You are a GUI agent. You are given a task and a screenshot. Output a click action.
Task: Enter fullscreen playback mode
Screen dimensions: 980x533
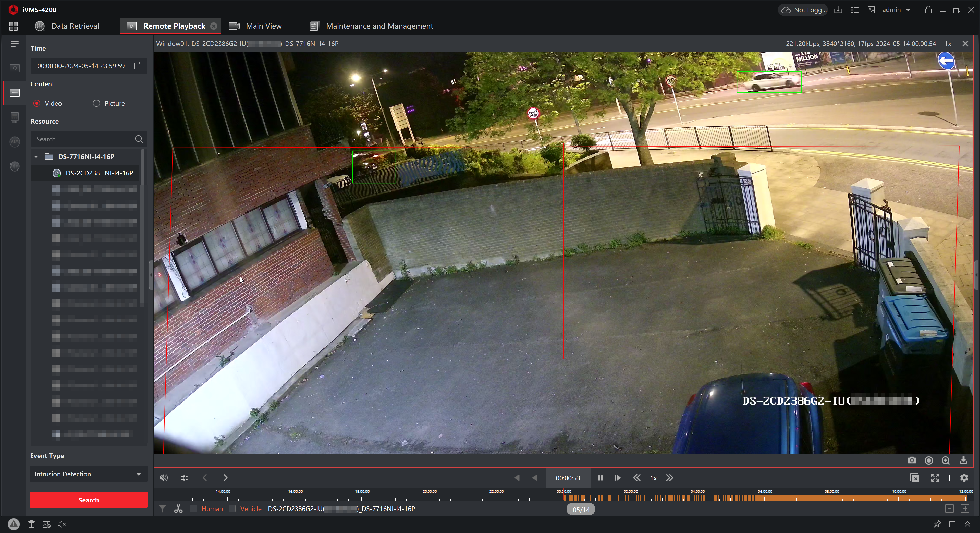tap(935, 478)
